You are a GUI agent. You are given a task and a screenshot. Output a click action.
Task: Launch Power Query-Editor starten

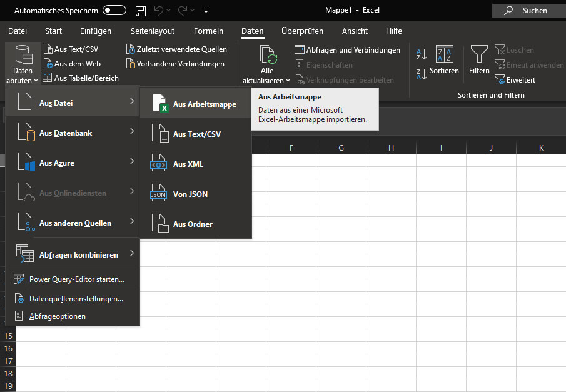(73, 279)
